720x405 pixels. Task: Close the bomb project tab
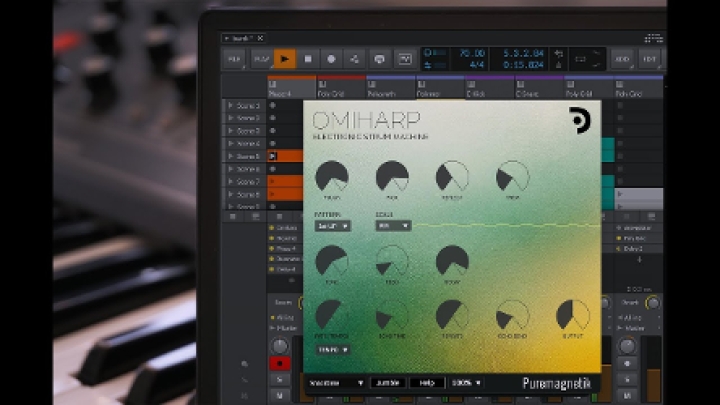coord(260,38)
